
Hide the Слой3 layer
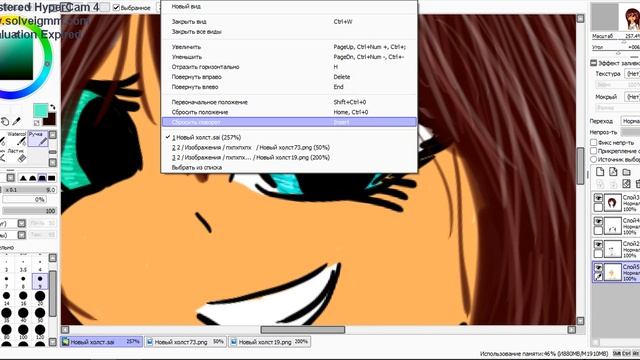[598, 198]
